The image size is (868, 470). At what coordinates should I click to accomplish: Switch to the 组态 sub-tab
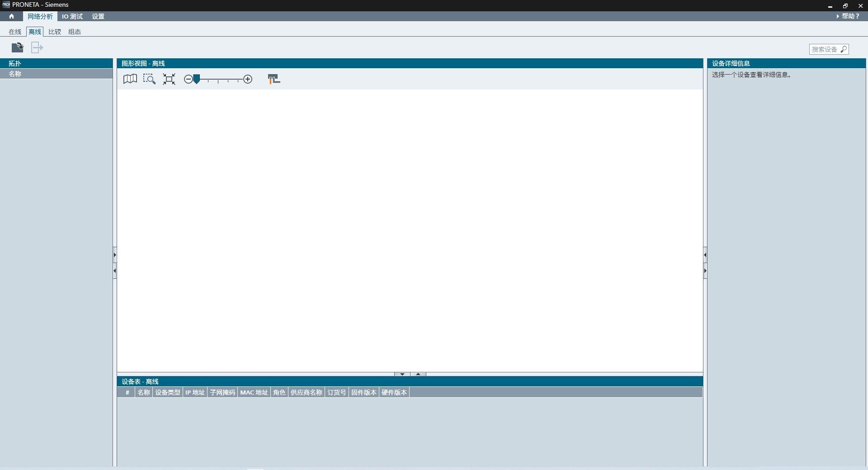[75, 32]
